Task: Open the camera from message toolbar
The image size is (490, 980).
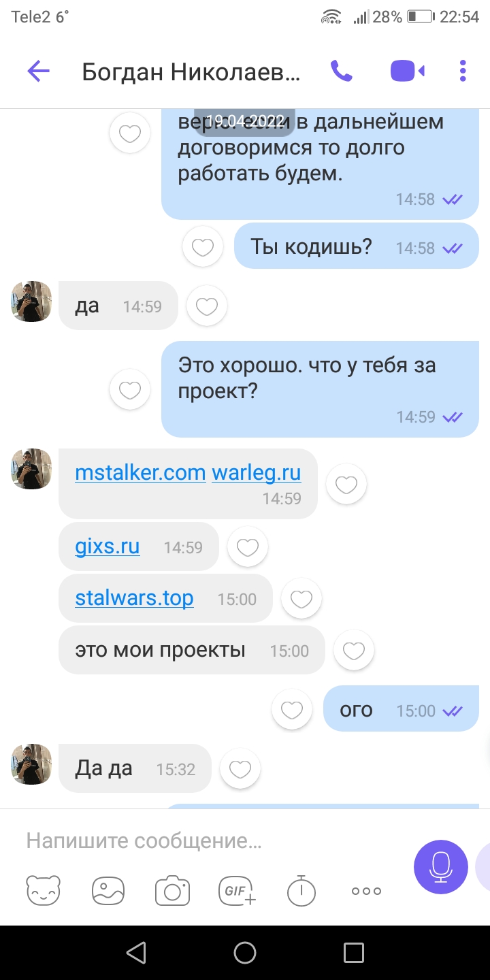Action: pos(172,890)
